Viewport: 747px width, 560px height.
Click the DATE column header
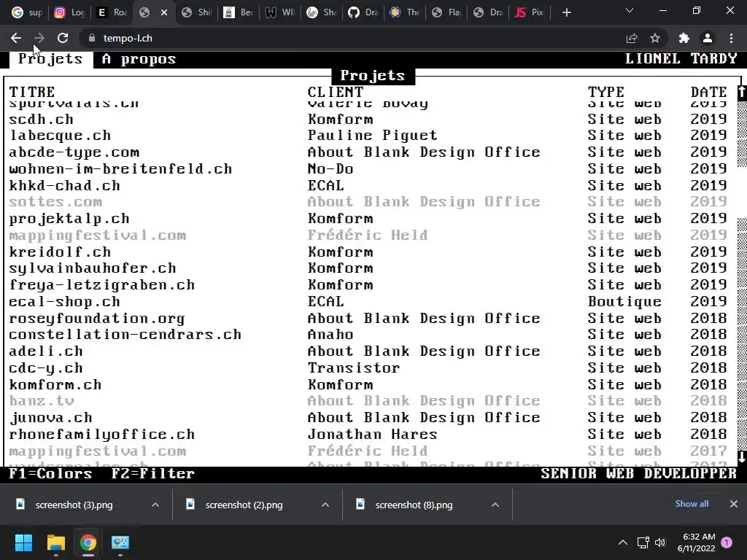pos(709,92)
